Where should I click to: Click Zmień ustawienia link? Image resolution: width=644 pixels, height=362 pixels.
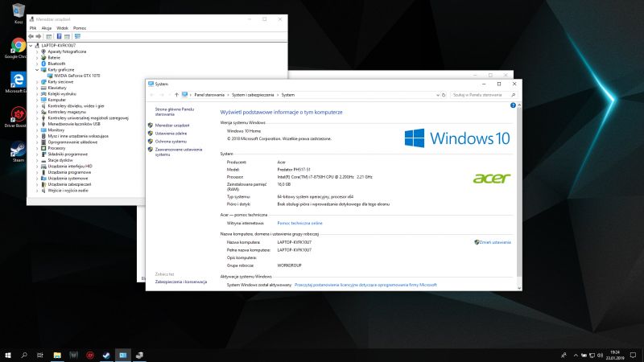click(495, 243)
